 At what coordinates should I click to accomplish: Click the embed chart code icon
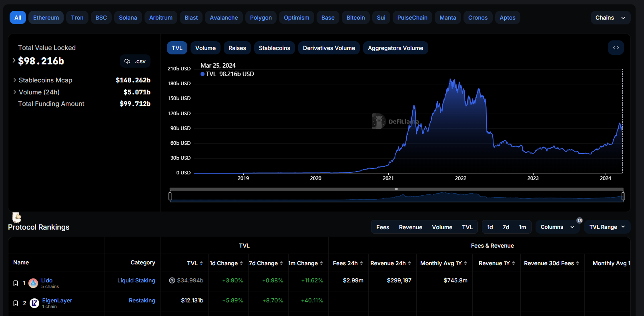(616, 48)
